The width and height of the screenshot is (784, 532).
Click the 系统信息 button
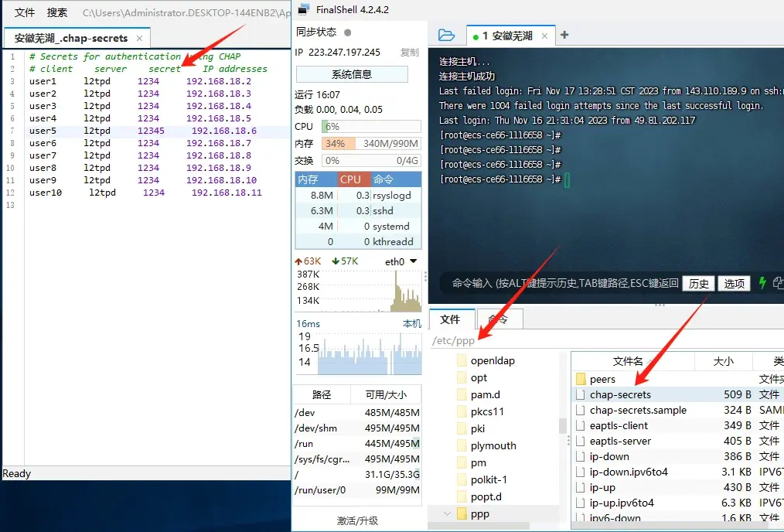tap(352, 74)
